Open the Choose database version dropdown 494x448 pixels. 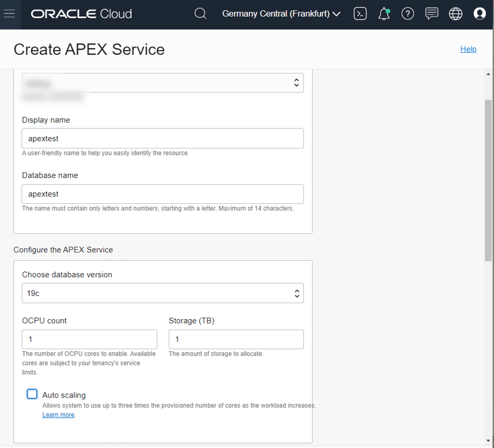pyautogui.click(x=163, y=293)
